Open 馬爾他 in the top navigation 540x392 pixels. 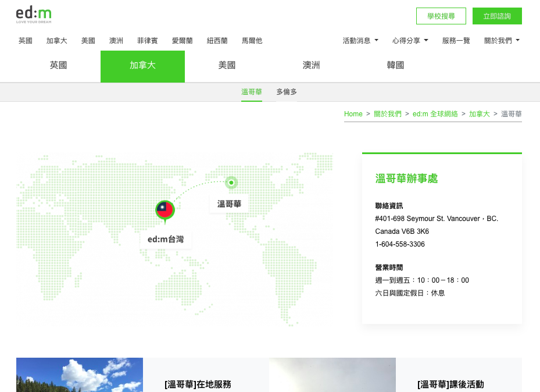pyautogui.click(x=252, y=41)
